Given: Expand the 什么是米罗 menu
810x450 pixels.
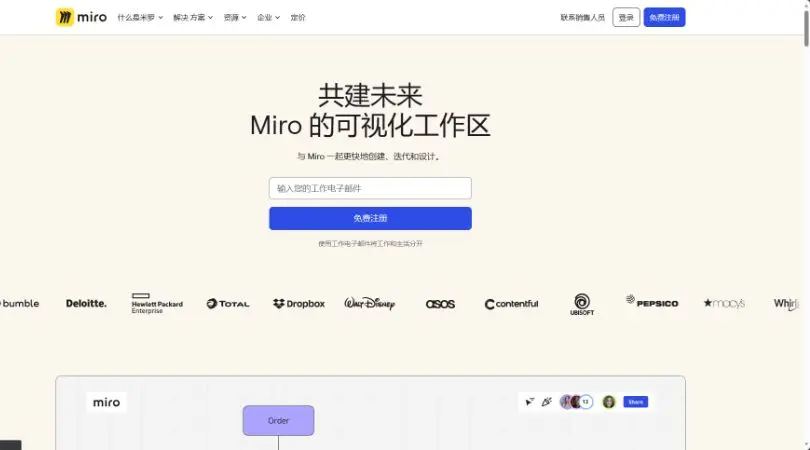Looking at the screenshot, I should tap(140, 18).
